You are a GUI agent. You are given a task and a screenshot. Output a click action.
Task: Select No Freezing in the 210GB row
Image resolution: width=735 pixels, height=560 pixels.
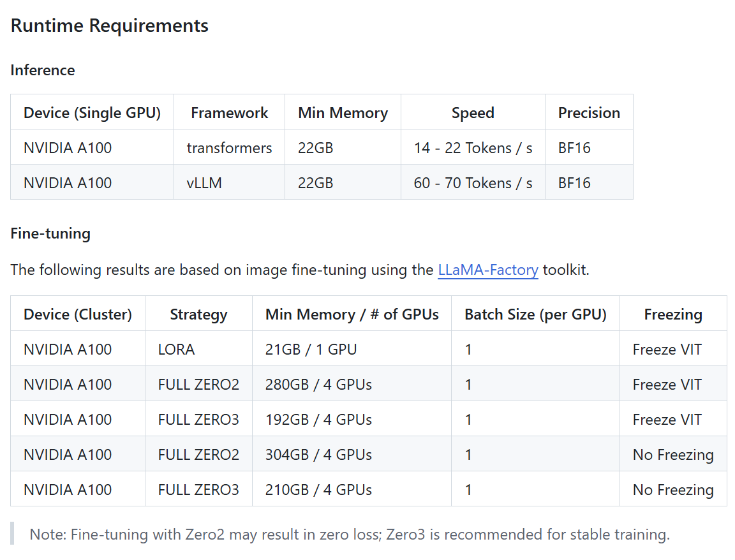673,490
